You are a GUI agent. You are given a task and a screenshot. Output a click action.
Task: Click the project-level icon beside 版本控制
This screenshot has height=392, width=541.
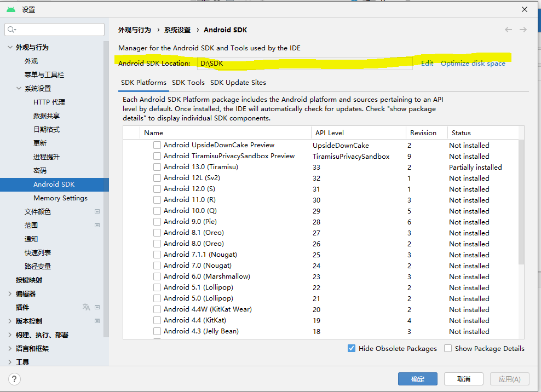coord(97,320)
